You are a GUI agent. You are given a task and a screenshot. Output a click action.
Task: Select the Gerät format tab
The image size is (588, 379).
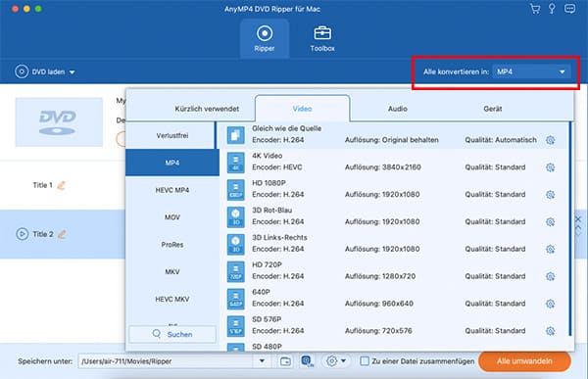click(x=493, y=109)
